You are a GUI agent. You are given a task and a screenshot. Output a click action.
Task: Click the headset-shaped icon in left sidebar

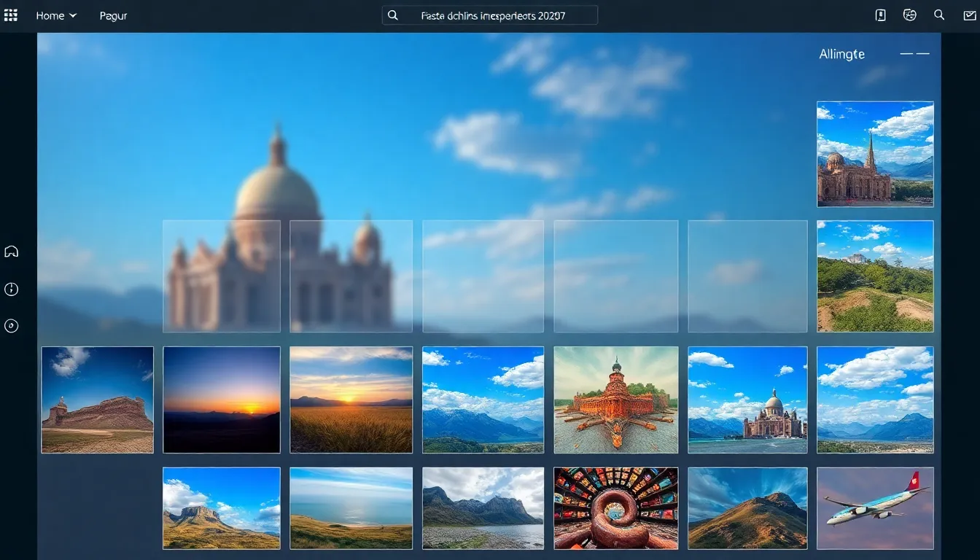click(x=12, y=252)
